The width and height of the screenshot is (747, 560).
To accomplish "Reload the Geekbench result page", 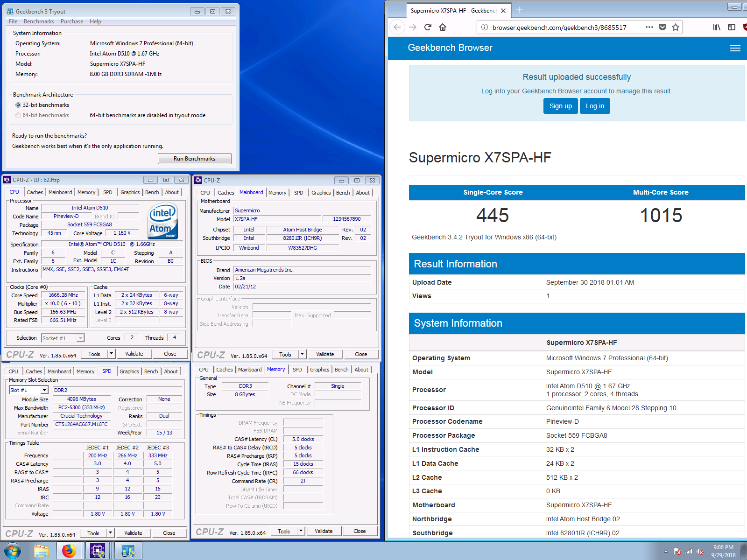I will (x=428, y=27).
